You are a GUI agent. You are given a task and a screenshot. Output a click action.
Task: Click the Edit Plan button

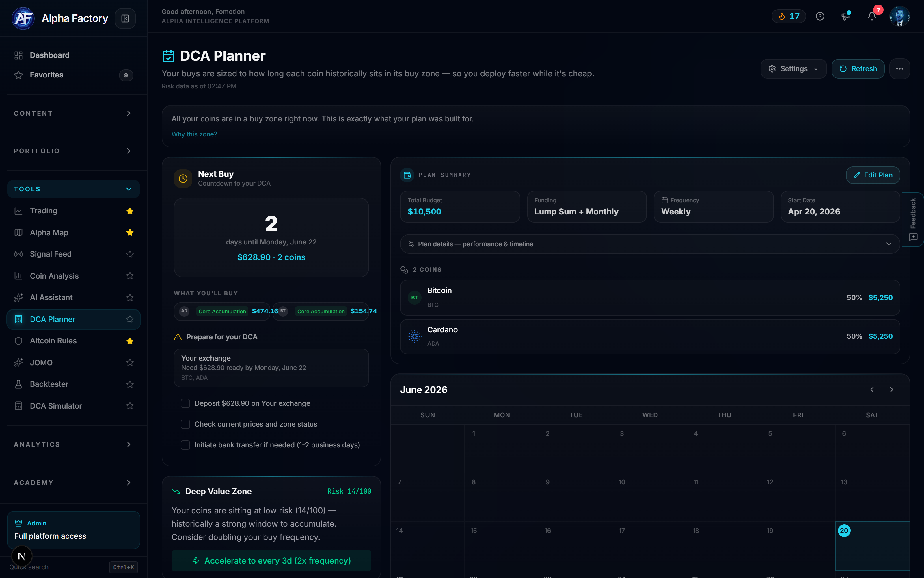coord(873,175)
